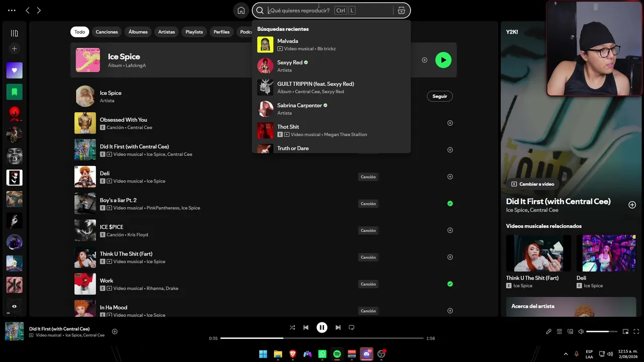
Task: Open the Browse icon in search bar
Action: 401,10
